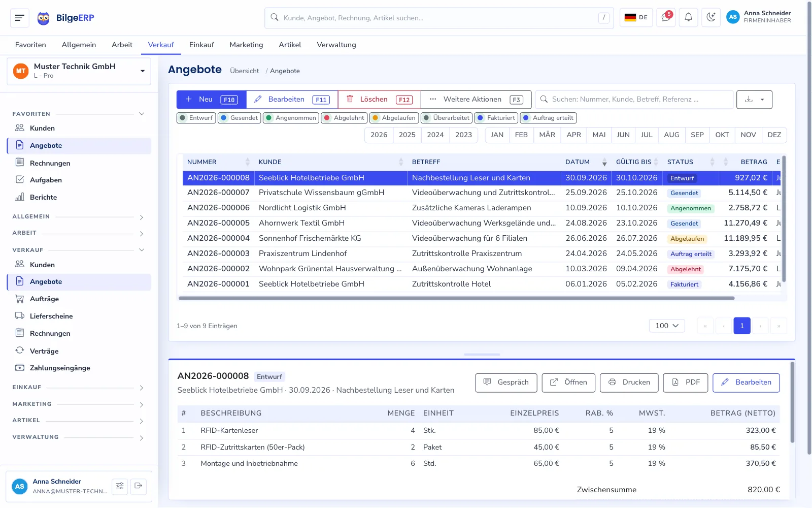
Task: Log out using the bottom sidebar exit icon
Action: (x=138, y=486)
